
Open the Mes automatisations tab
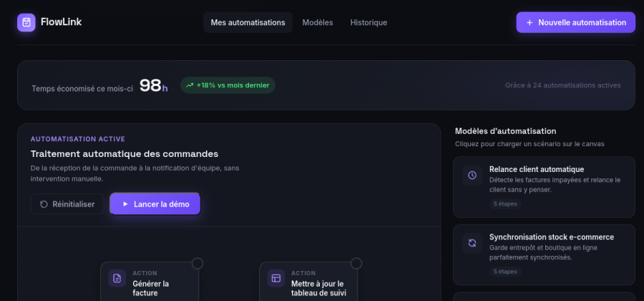pyautogui.click(x=248, y=22)
